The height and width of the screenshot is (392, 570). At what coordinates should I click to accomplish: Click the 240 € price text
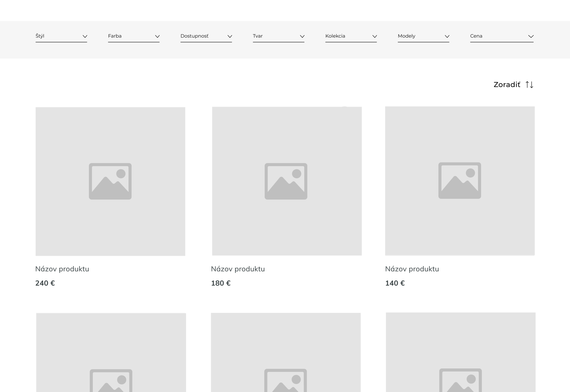[x=45, y=283]
